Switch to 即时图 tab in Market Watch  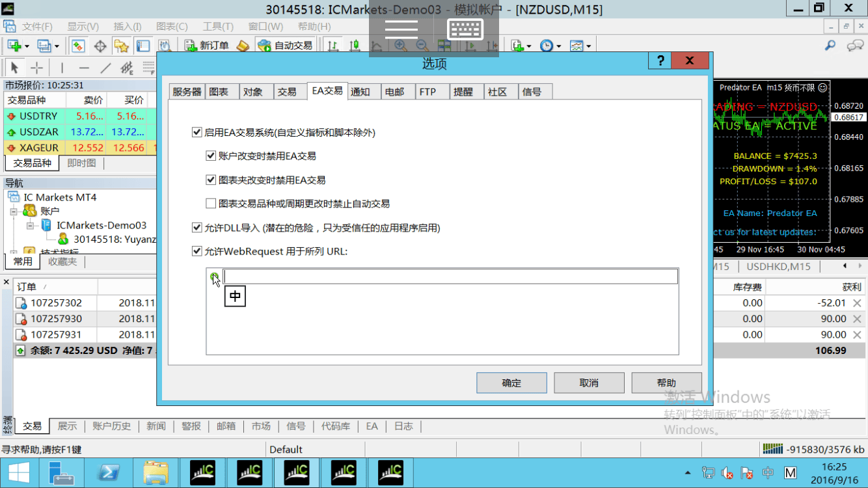(81, 163)
